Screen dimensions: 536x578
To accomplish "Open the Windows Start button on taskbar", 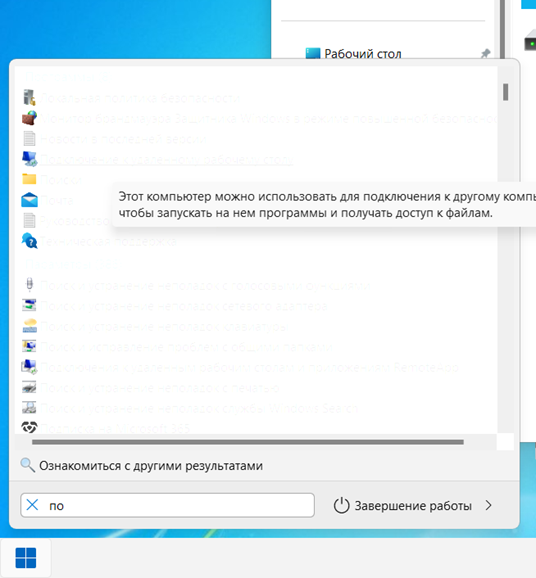I will pos(26,558).
